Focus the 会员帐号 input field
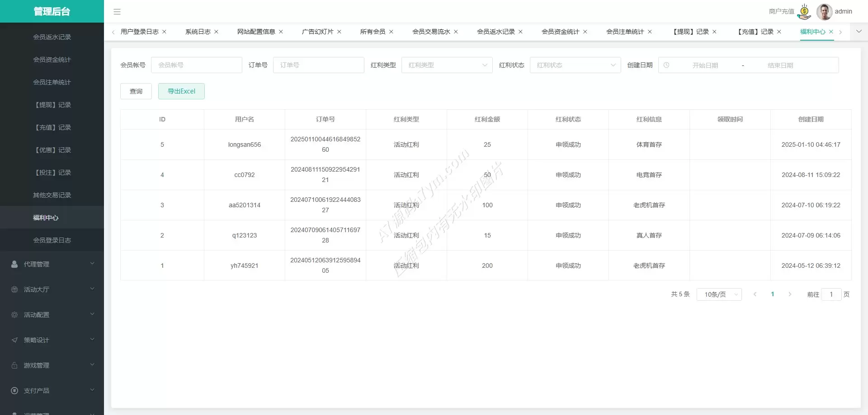This screenshot has height=415, width=868. (197, 65)
